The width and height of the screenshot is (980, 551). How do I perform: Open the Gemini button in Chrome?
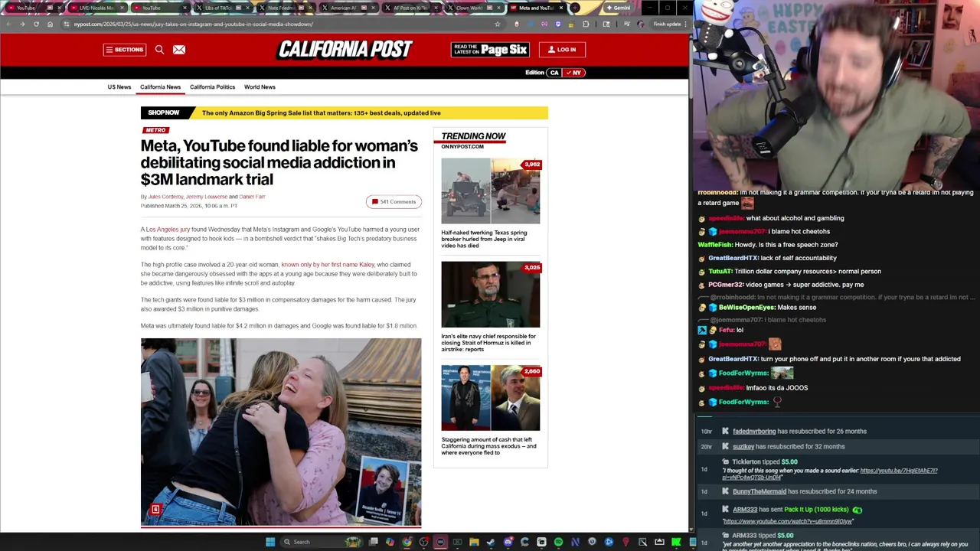tap(618, 8)
